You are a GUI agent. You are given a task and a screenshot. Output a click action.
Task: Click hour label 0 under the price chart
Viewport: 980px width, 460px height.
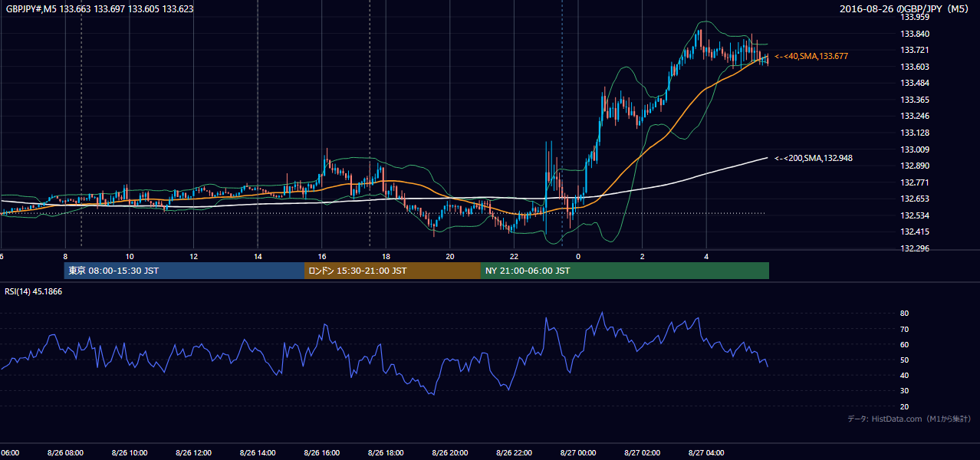click(578, 256)
